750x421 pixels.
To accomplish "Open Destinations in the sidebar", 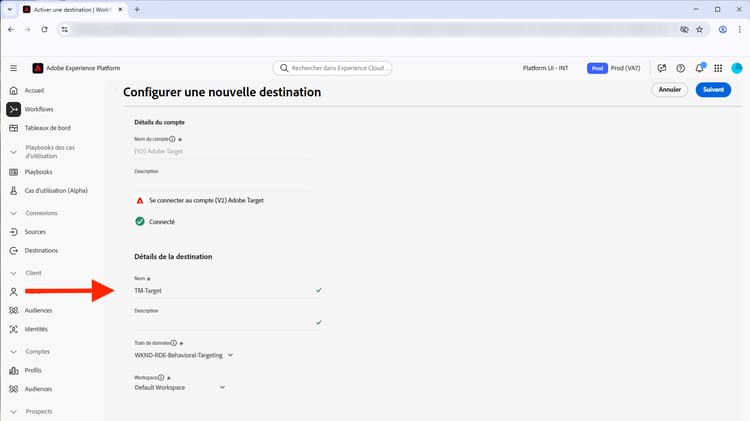I will [41, 250].
